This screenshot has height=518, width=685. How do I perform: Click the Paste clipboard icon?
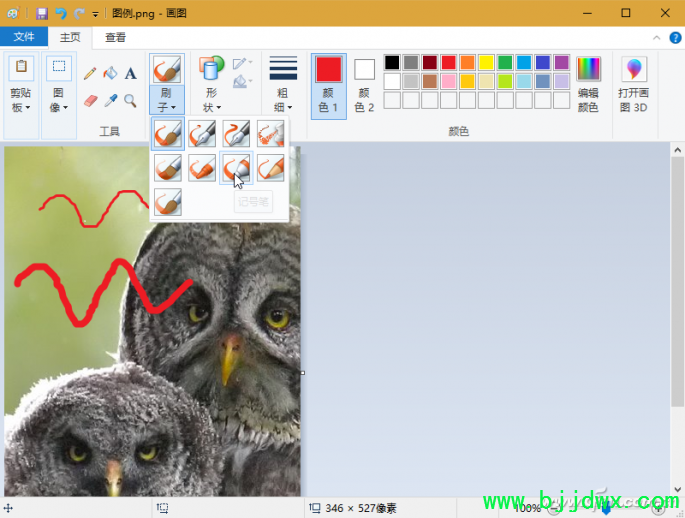[21, 67]
